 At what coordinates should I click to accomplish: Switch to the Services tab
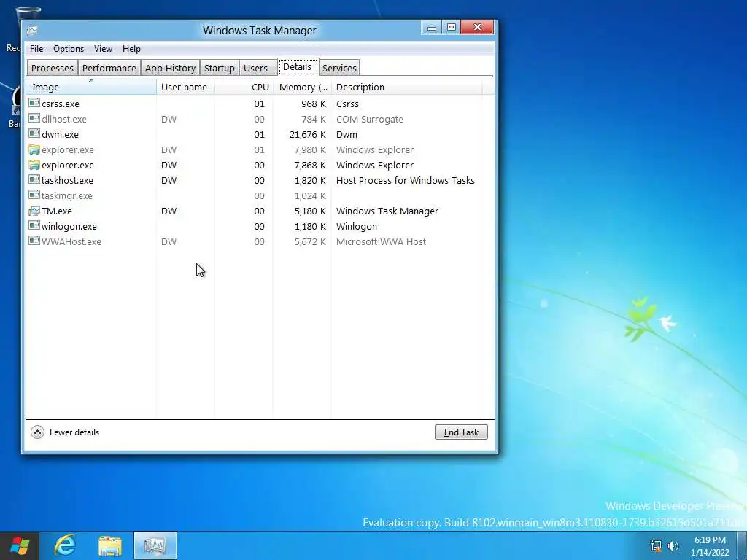[339, 68]
